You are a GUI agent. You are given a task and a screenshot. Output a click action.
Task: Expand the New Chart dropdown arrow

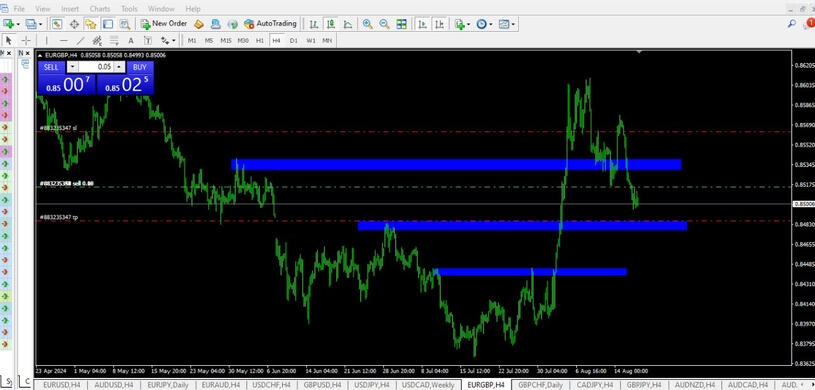tap(18, 24)
